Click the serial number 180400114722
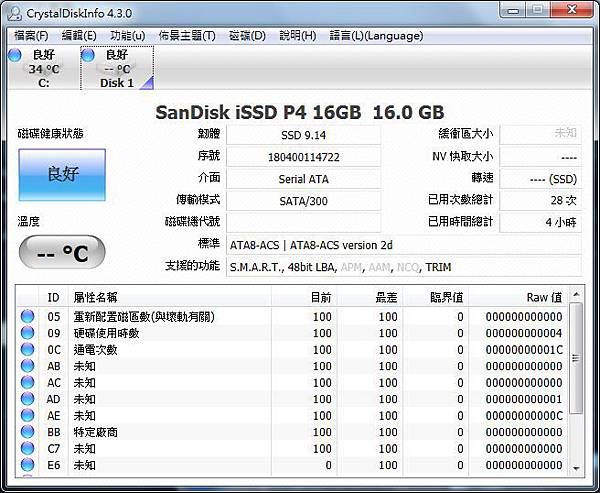This screenshot has width=600, height=493. (303, 157)
